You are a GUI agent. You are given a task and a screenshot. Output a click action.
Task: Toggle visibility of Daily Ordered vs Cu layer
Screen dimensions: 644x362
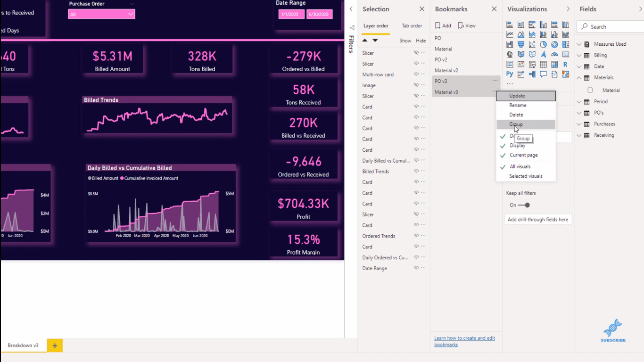416,258
